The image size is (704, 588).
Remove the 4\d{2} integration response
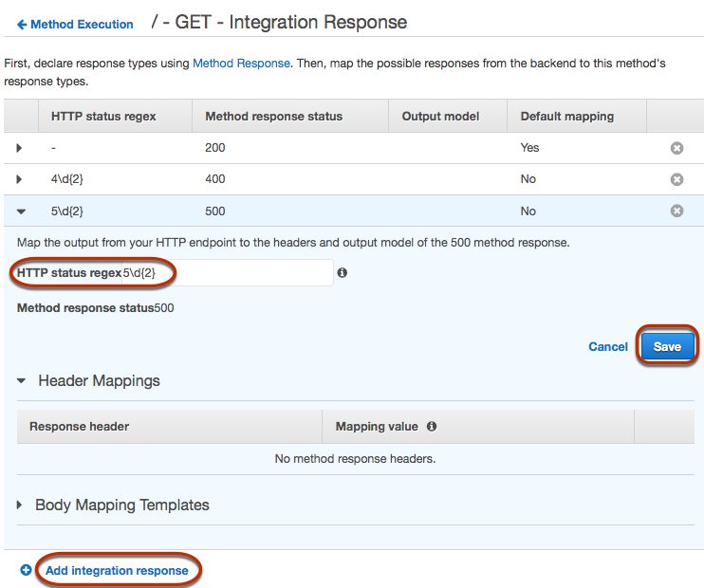click(x=676, y=179)
